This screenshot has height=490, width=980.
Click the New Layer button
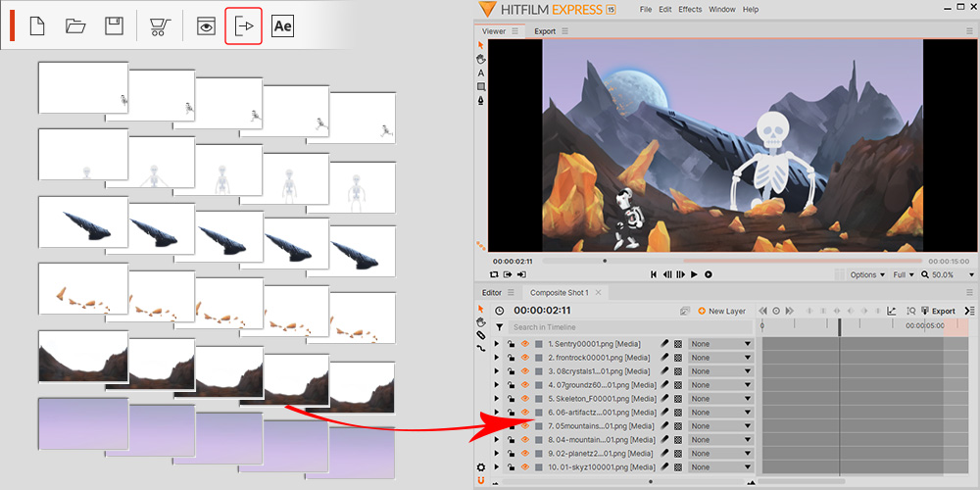click(x=721, y=311)
